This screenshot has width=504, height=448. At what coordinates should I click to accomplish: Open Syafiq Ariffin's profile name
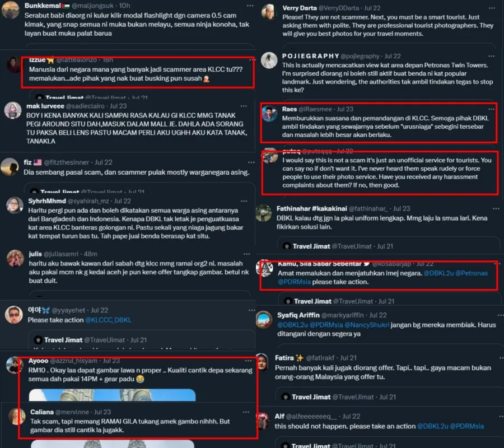coord(298,315)
